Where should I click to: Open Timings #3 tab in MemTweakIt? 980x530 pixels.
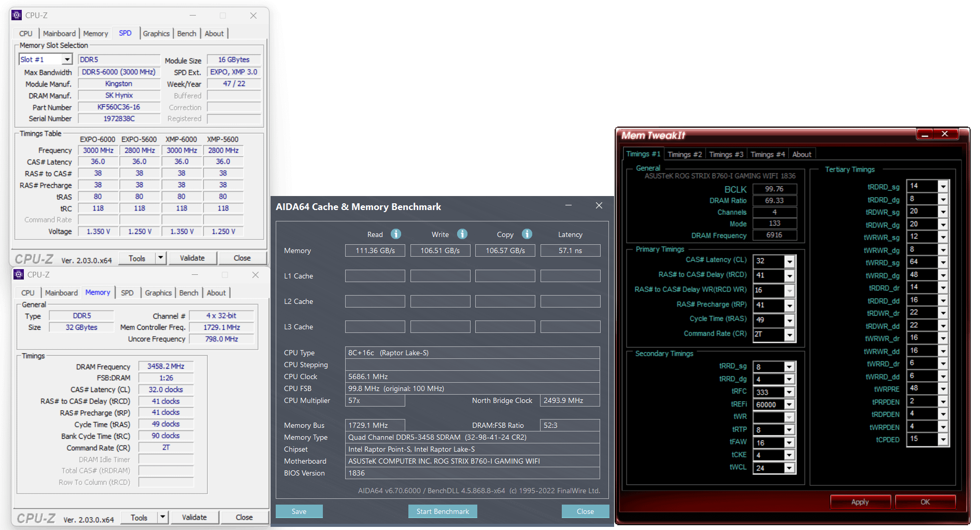coord(726,154)
